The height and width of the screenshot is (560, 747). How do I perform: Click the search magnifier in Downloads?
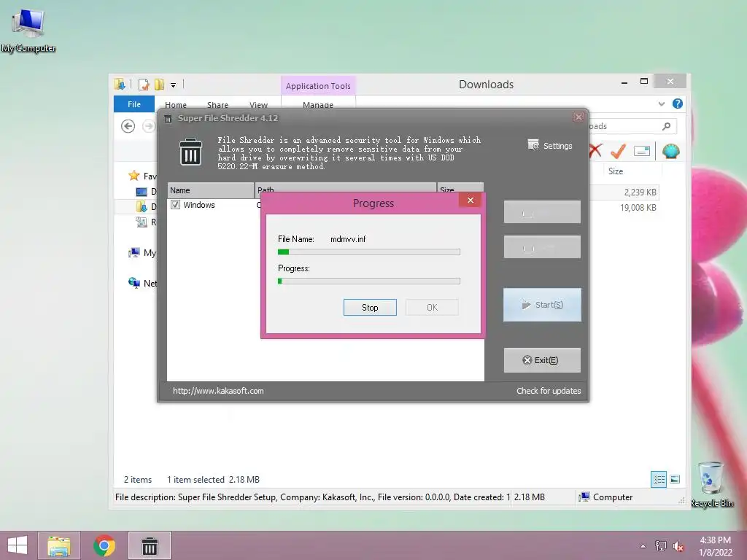click(x=666, y=126)
